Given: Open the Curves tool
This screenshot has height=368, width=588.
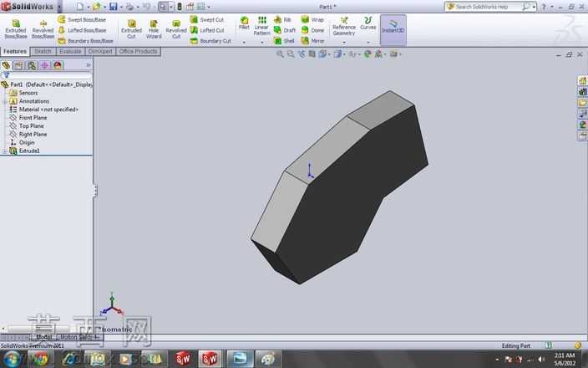Looking at the screenshot, I should (367, 23).
